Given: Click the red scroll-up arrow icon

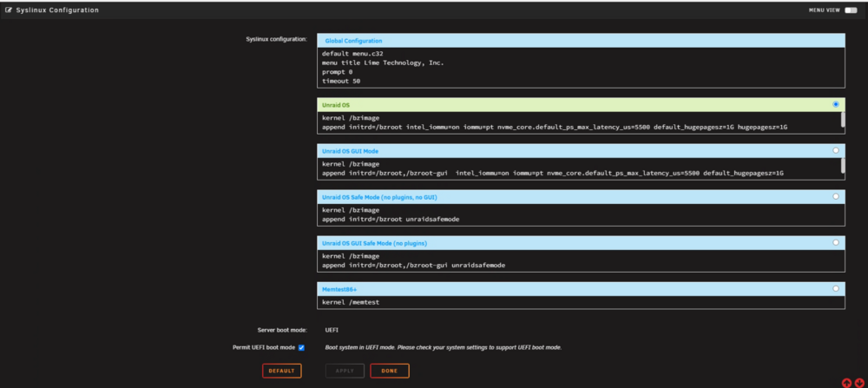Looking at the screenshot, I should pyautogui.click(x=846, y=383).
